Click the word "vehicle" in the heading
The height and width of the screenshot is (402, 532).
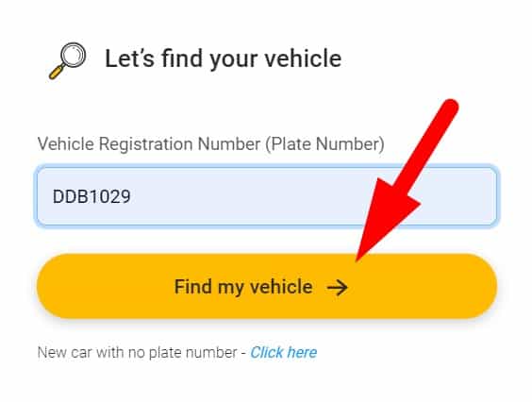tap(303, 59)
